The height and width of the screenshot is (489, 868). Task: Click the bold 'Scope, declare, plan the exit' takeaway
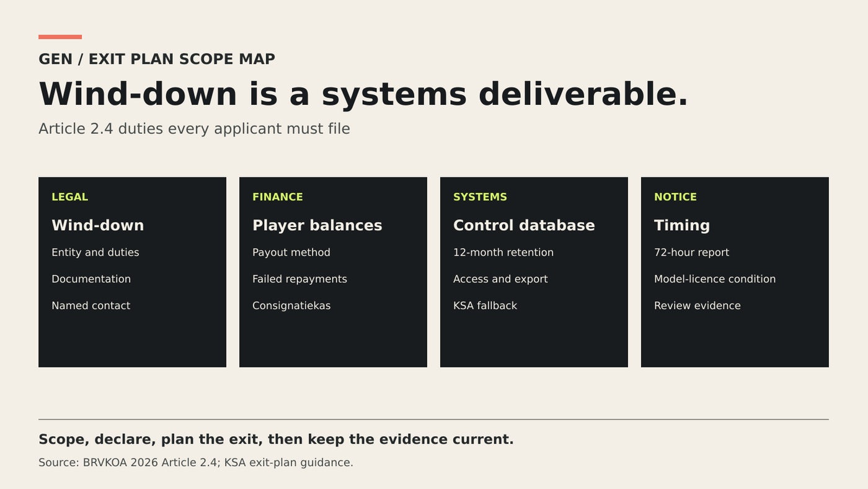point(276,439)
